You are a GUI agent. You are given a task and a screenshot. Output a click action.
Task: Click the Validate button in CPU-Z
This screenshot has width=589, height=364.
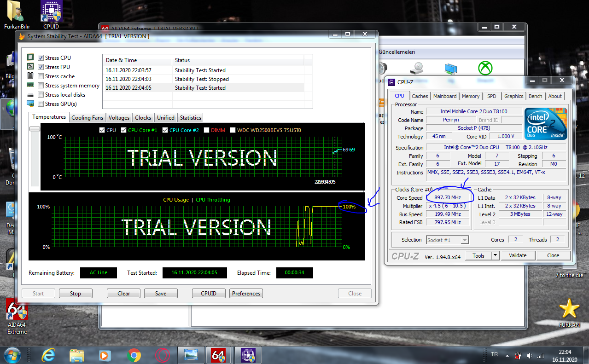coord(517,255)
